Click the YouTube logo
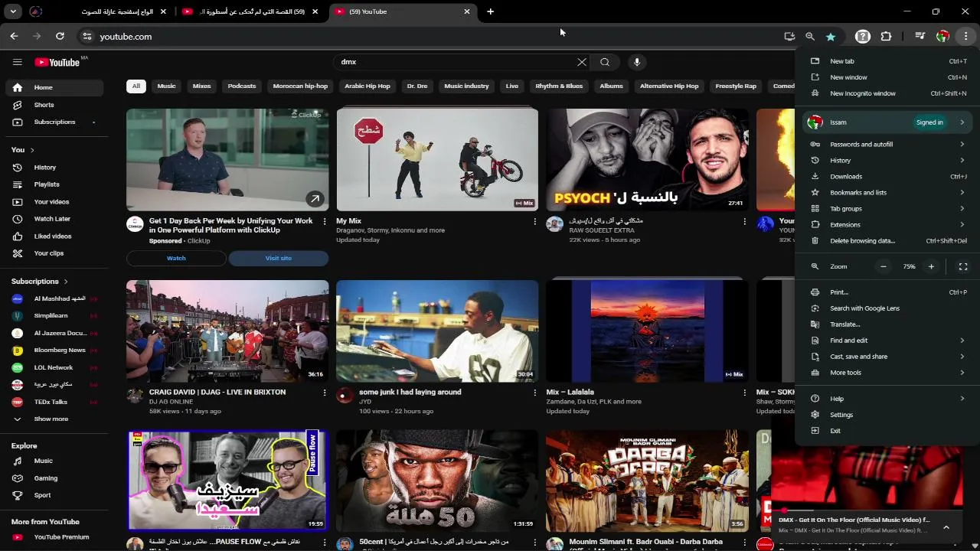The height and width of the screenshot is (551, 980). tap(57, 62)
